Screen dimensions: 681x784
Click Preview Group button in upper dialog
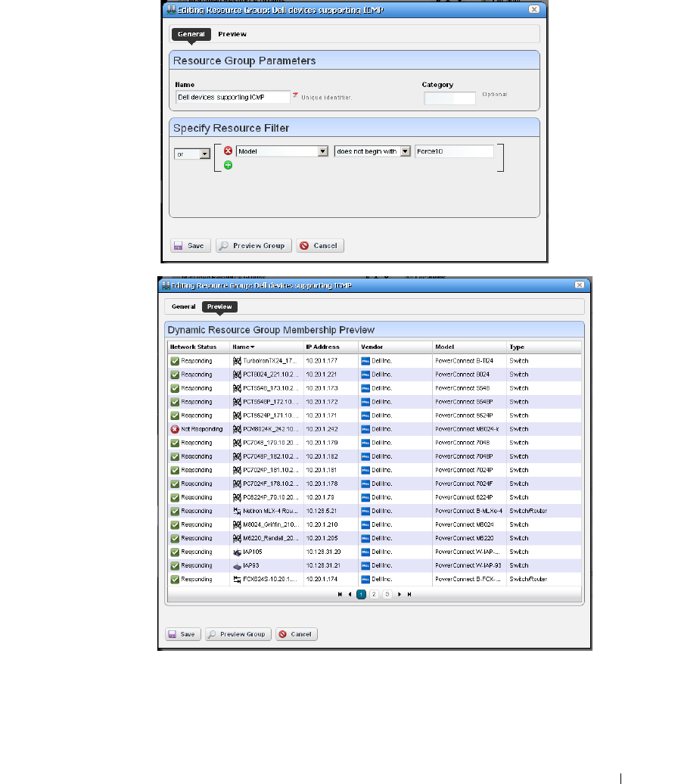(253, 245)
